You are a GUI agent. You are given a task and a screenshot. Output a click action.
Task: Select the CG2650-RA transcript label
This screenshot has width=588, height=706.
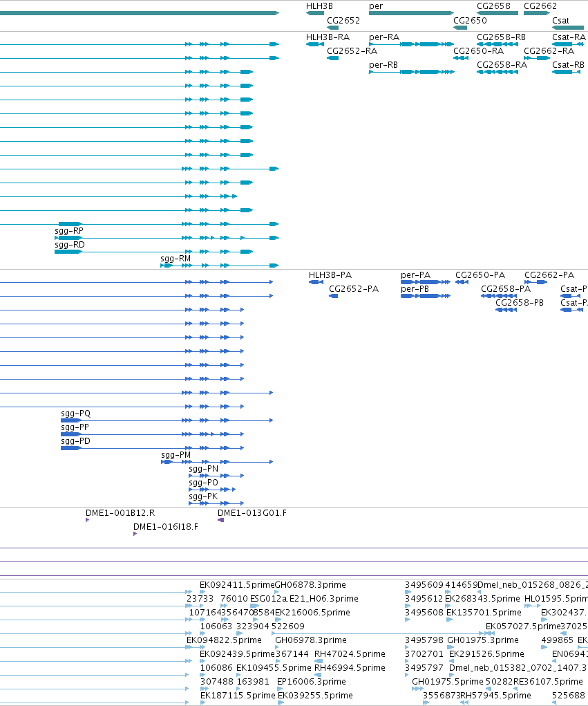pyautogui.click(x=479, y=51)
